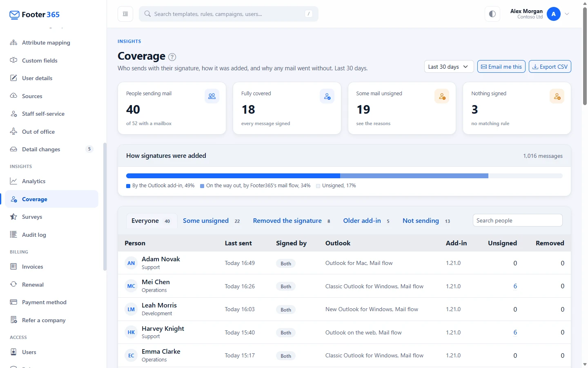Open the Custom fields page
The height and width of the screenshot is (368, 588).
pos(51,61)
